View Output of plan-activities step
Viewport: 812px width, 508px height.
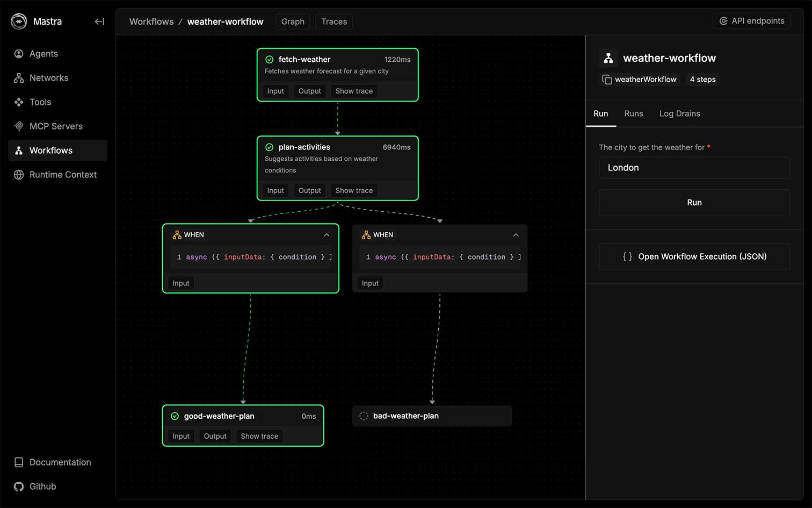pos(310,191)
